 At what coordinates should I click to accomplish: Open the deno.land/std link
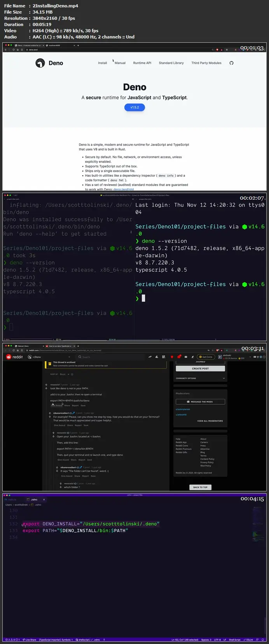123,190
